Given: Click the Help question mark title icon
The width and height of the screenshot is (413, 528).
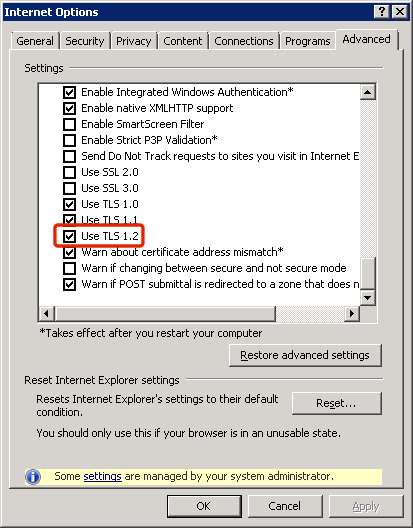Looking at the screenshot, I should (x=382, y=12).
